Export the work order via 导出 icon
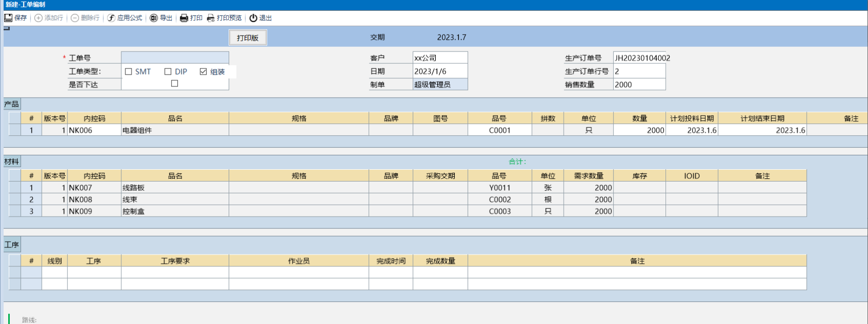This screenshot has width=868, height=324. (154, 18)
